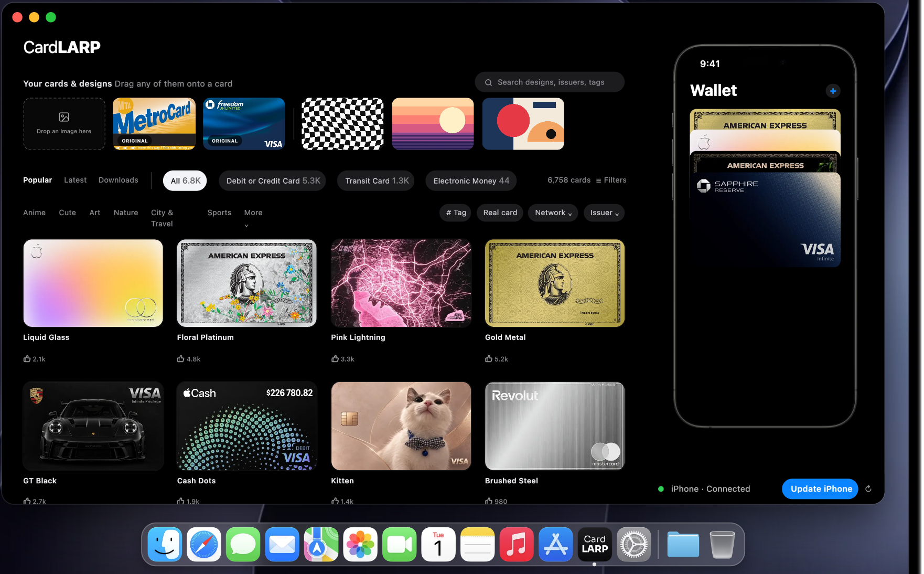The image size is (924, 574).
Task: Open Maps from the dock
Action: coord(321,544)
